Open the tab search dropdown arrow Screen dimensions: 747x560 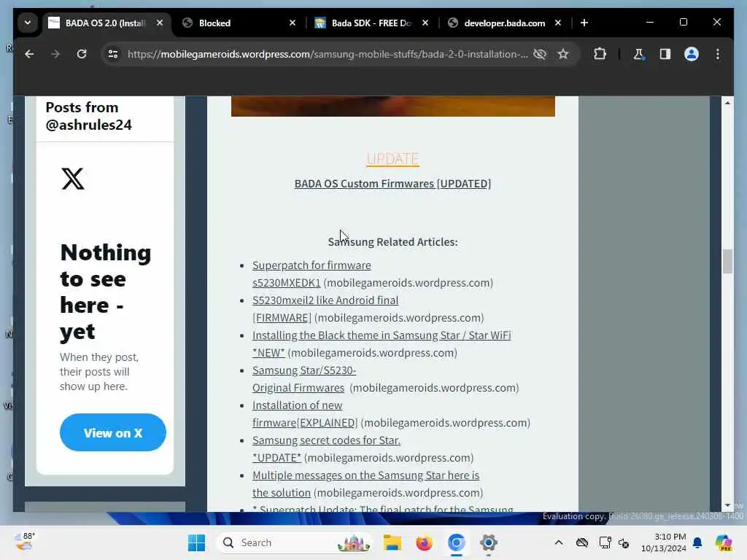click(x=28, y=23)
